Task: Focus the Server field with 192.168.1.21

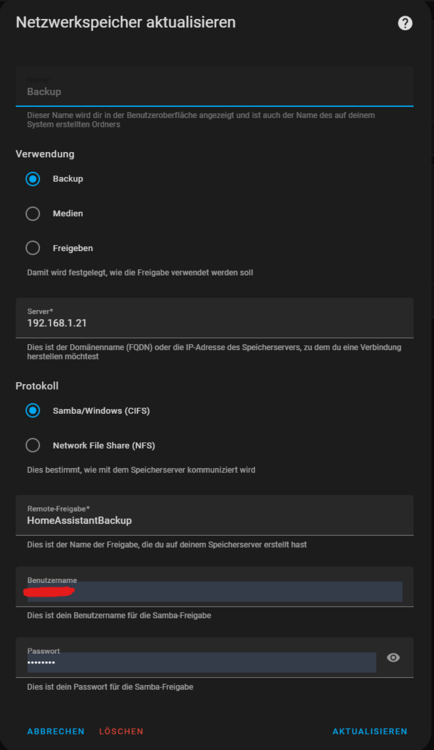Action: pyautogui.click(x=214, y=318)
